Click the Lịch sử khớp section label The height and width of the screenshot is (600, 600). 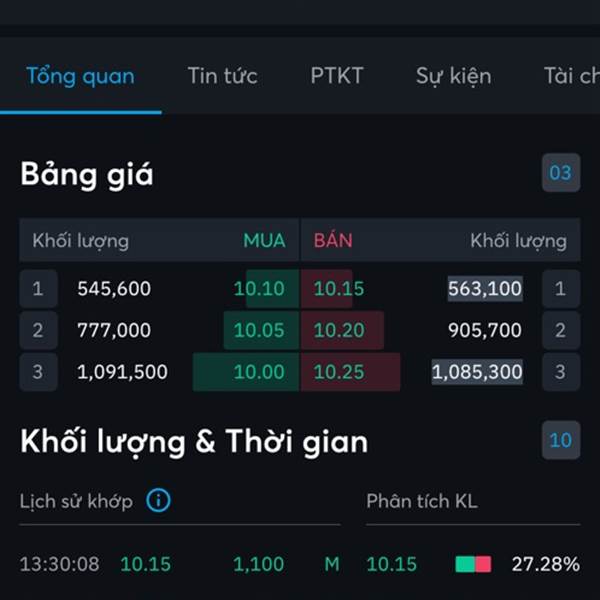tap(76, 501)
